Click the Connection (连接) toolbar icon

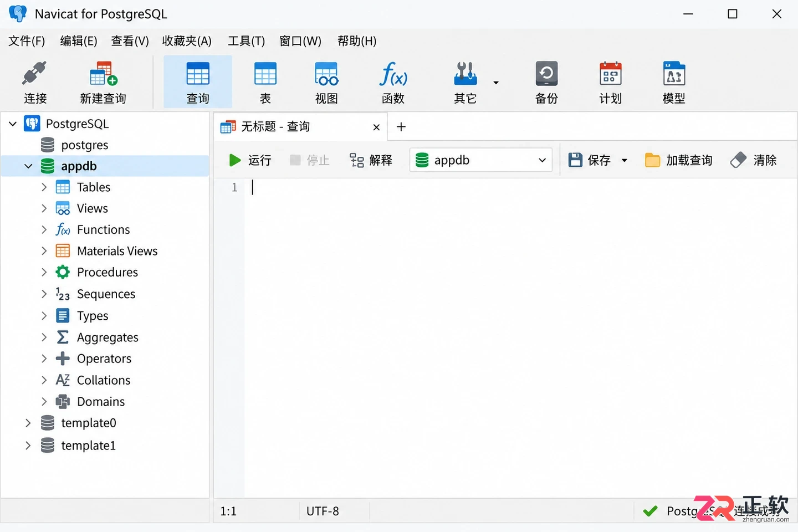click(35, 83)
